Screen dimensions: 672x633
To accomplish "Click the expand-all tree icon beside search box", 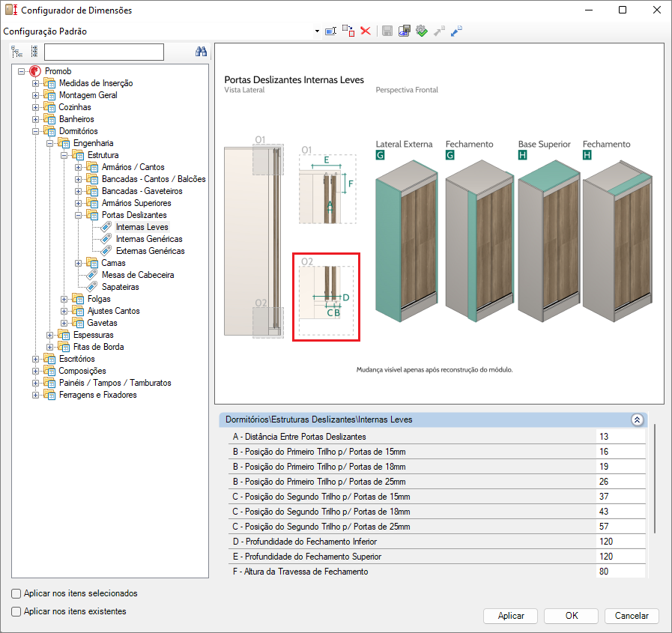I will [x=34, y=52].
